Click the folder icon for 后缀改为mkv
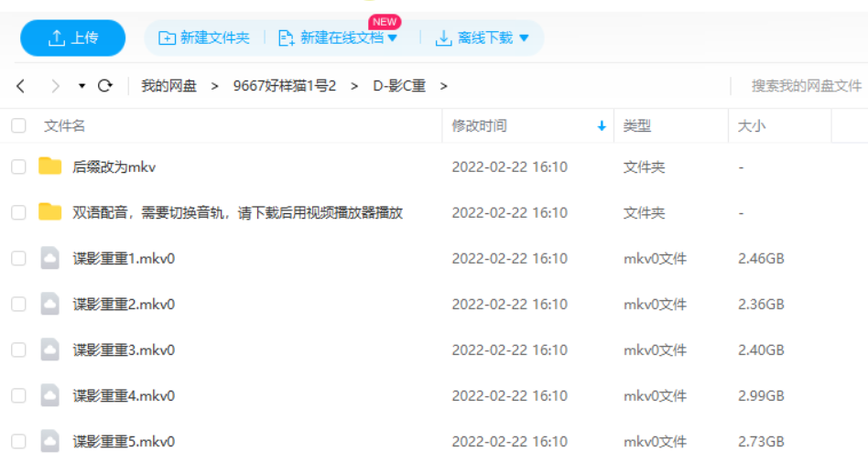The width and height of the screenshot is (868, 473). 49,167
